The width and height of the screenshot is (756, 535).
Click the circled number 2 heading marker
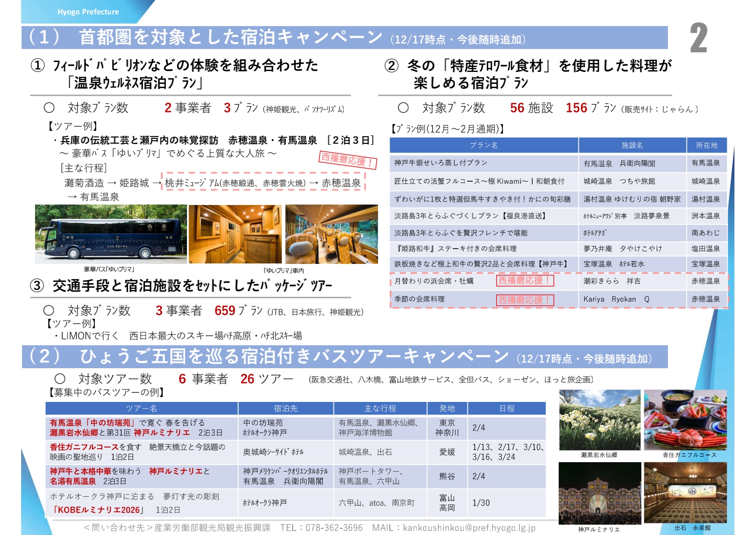pyautogui.click(x=391, y=66)
